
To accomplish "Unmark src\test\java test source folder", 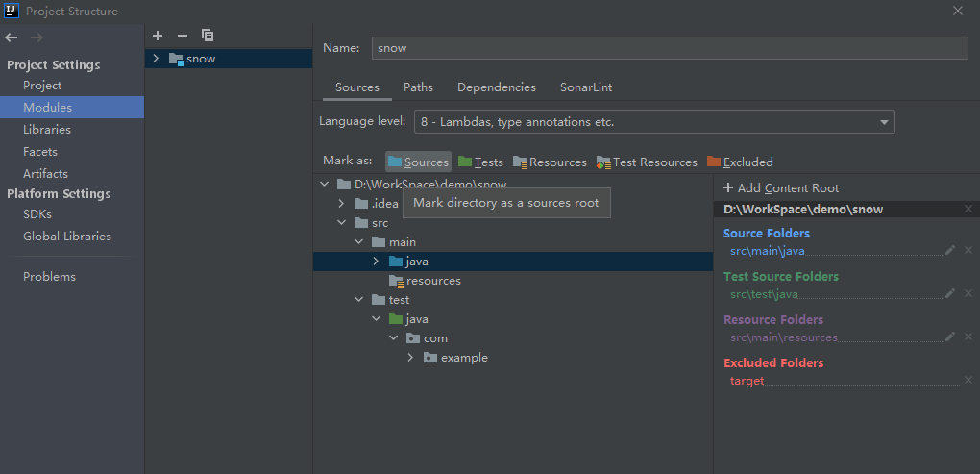I will click(x=968, y=293).
